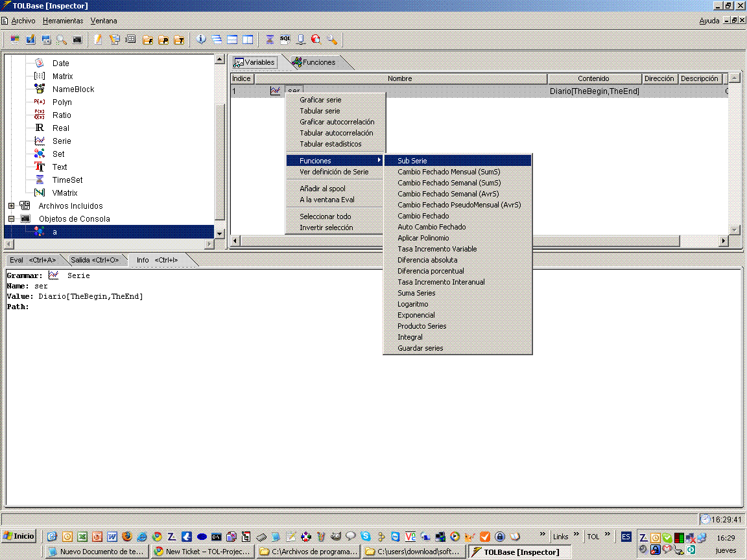Switch to the Salida output tab
The height and width of the screenshot is (560, 747).
[95, 260]
